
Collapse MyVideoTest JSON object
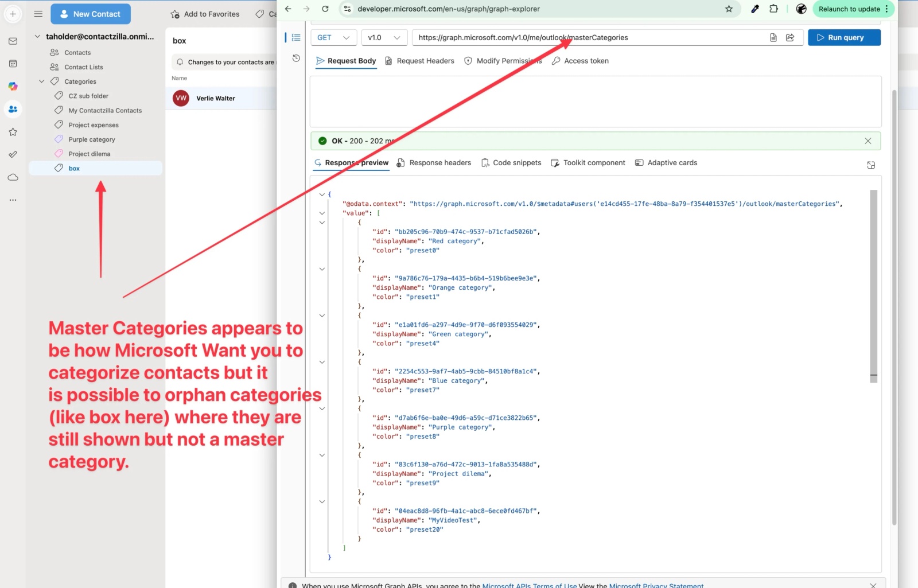point(322,501)
